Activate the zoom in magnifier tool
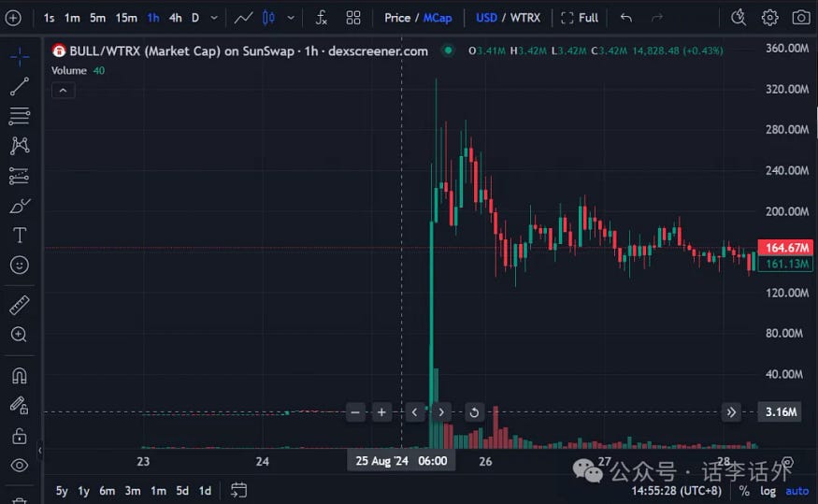This screenshot has width=818, height=504. pos(20,335)
